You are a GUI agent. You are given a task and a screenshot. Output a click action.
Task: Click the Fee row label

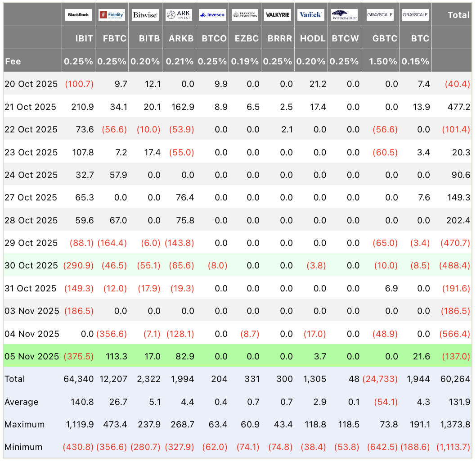pyautogui.click(x=13, y=61)
